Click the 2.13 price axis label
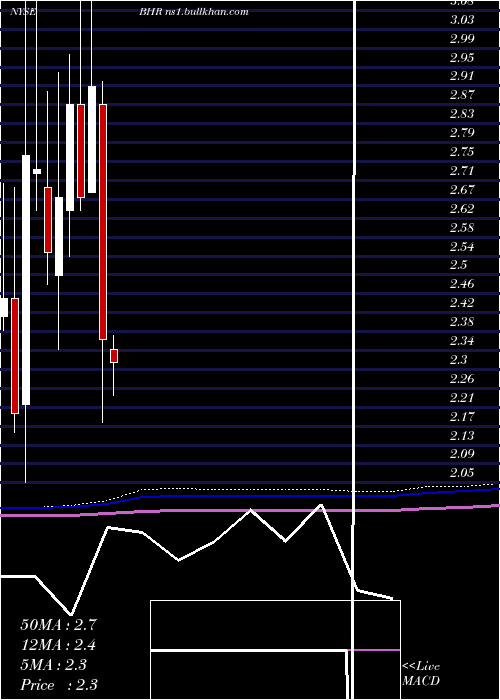The height and width of the screenshot is (700, 500). 462,436
